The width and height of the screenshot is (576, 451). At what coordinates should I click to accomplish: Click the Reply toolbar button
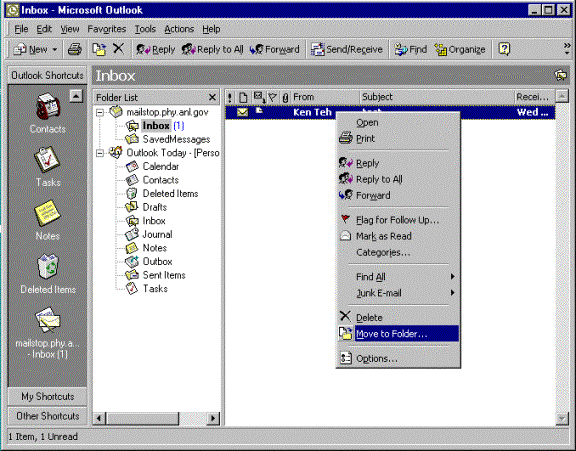[155, 49]
